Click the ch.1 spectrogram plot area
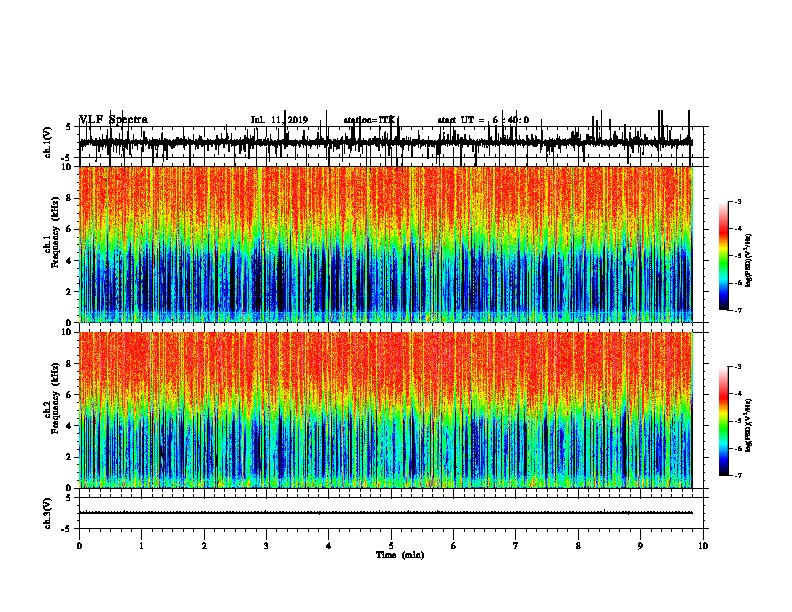792x612 pixels. pos(386,244)
